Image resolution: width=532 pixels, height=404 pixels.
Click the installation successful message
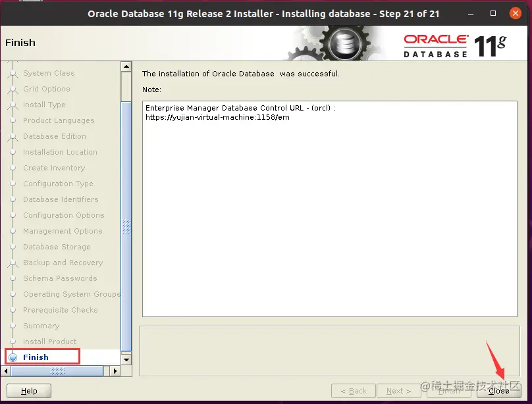coord(241,74)
